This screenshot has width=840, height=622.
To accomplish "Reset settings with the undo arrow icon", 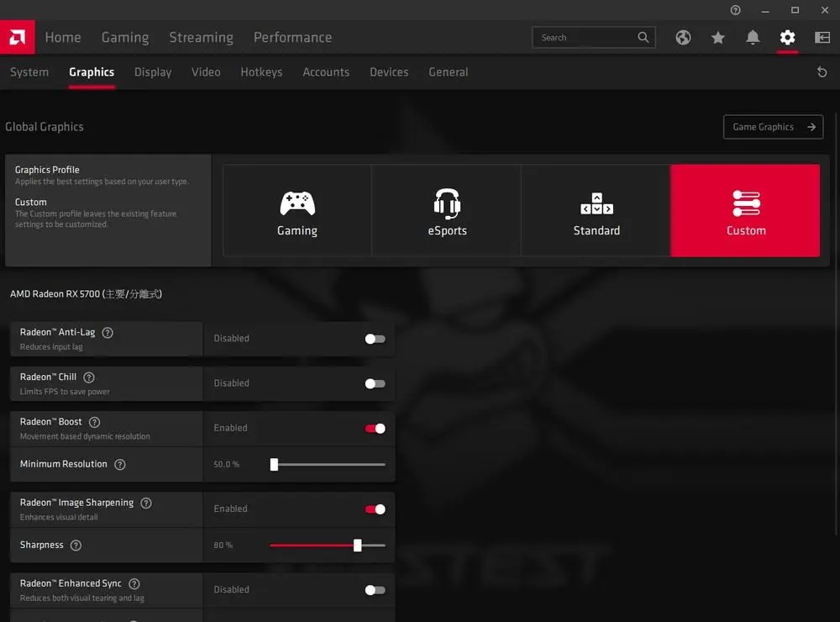I will tap(822, 71).
